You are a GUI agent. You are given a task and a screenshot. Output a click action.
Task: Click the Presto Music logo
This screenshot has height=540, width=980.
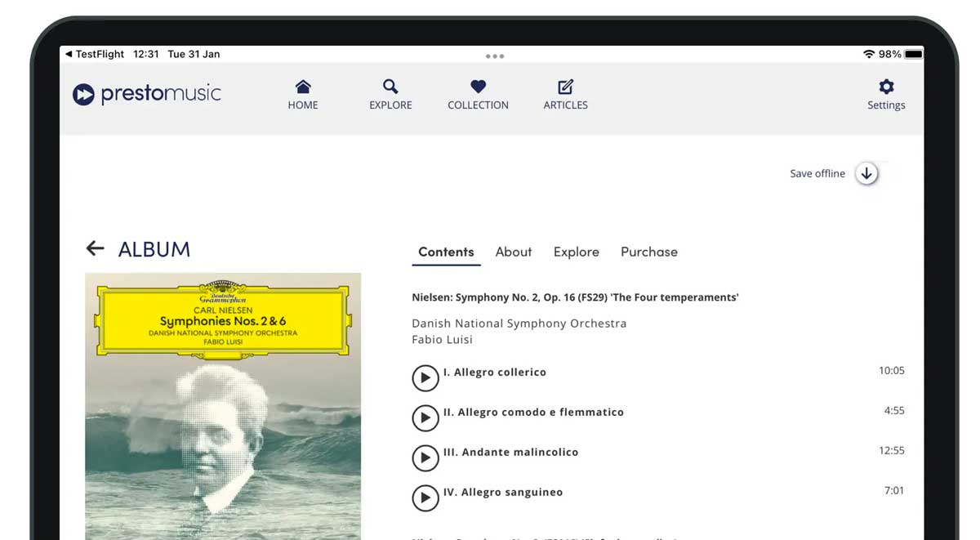[x=147, y=94]
